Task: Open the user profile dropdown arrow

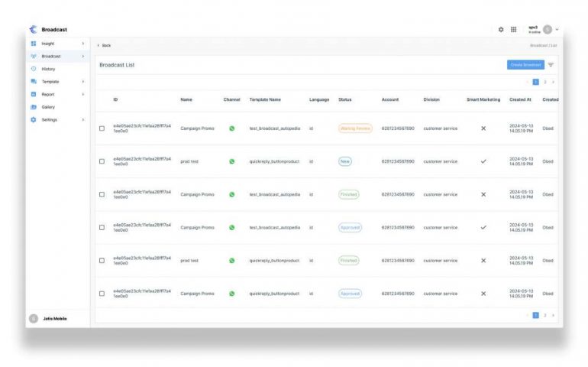Action: pos(557,30)
